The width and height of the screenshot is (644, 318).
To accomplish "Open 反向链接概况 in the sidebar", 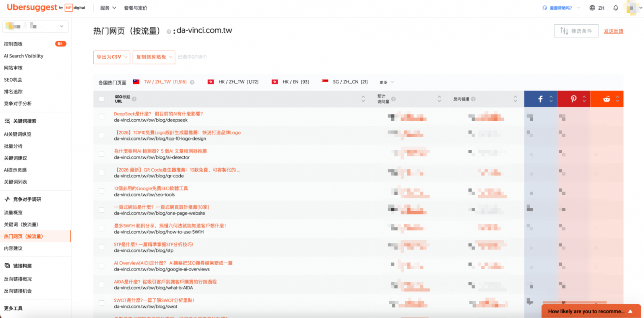I will click(x=18, y=279).
